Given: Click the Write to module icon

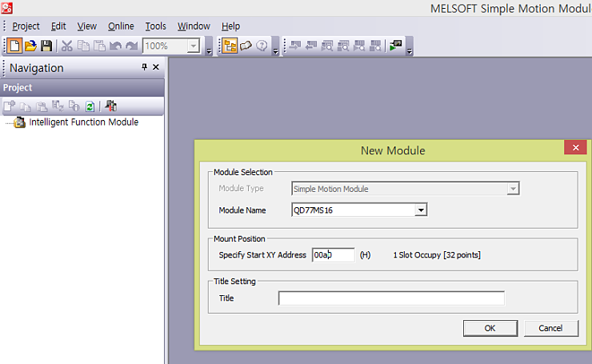Looking at the screenshot, I should (295, 46).
